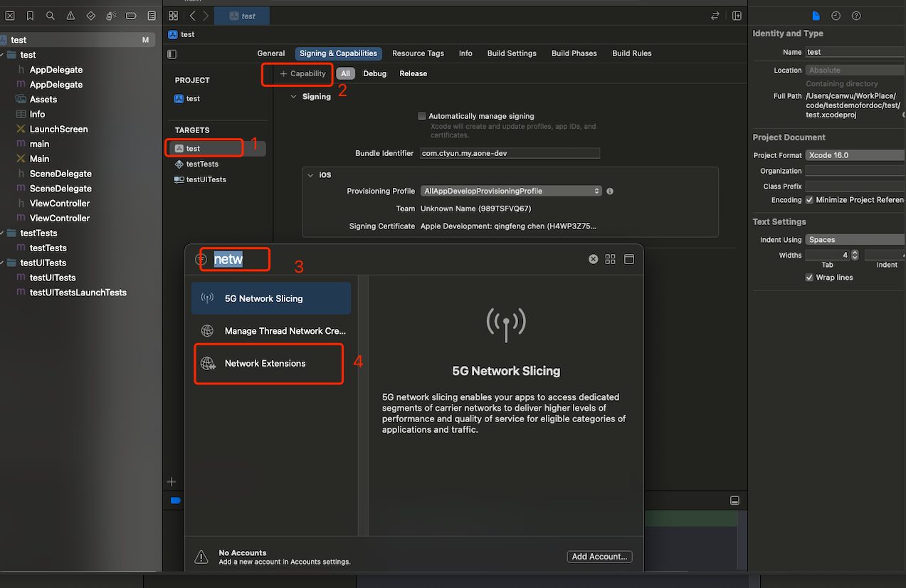The image size is (906, 588).
Task: Select the Debug configuration filter
Action: [x=375, y=73]
